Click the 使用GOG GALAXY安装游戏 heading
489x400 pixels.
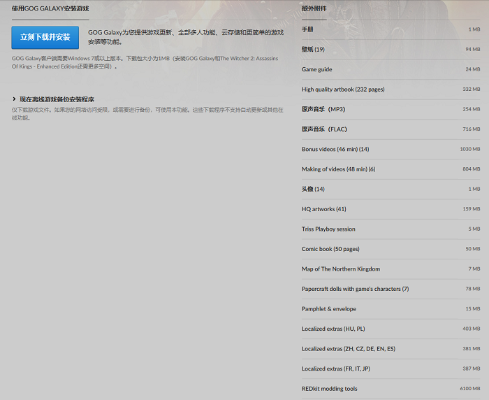tap(50, 9)
